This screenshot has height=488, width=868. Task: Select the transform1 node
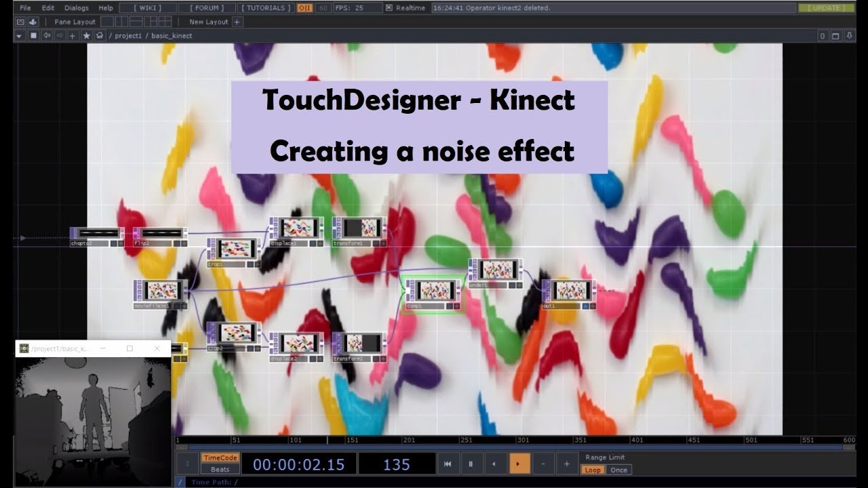click(359, 231)
